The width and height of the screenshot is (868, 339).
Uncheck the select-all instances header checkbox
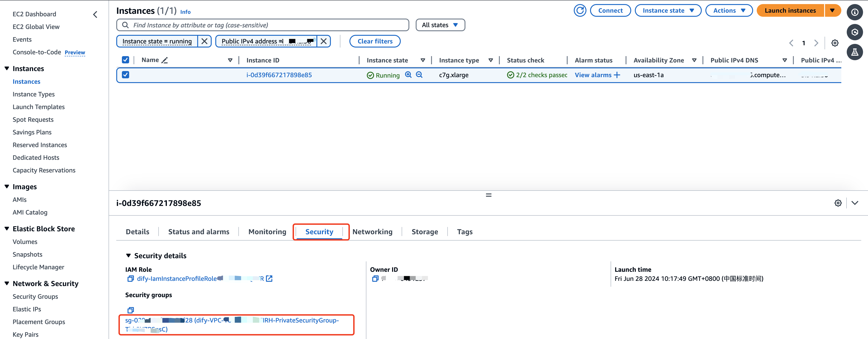(125, 60)
